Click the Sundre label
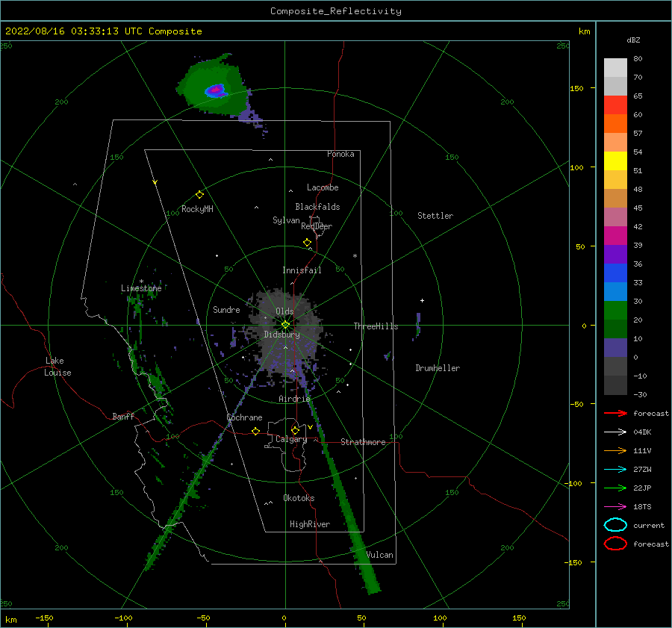 (226, 309)
